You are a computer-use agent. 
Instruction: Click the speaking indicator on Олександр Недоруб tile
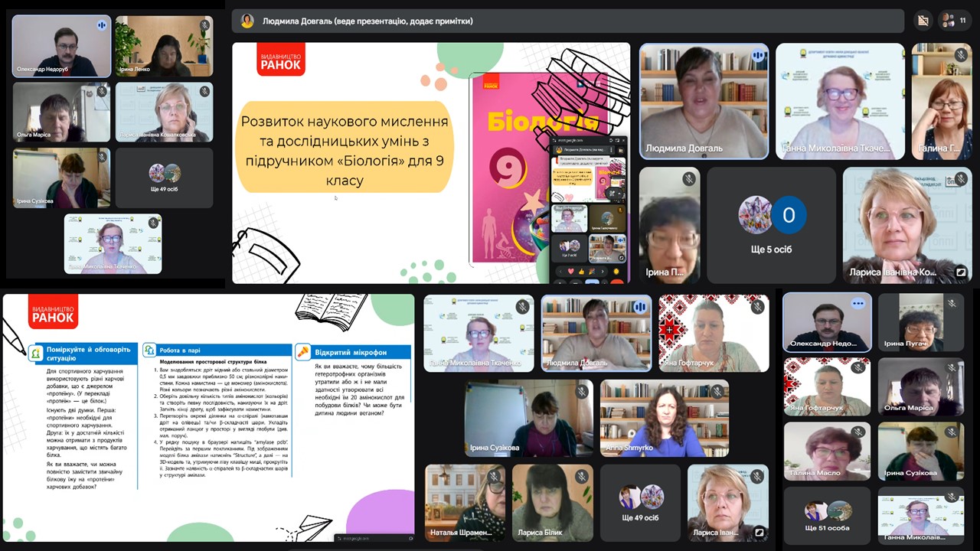(x=101, y=25)
